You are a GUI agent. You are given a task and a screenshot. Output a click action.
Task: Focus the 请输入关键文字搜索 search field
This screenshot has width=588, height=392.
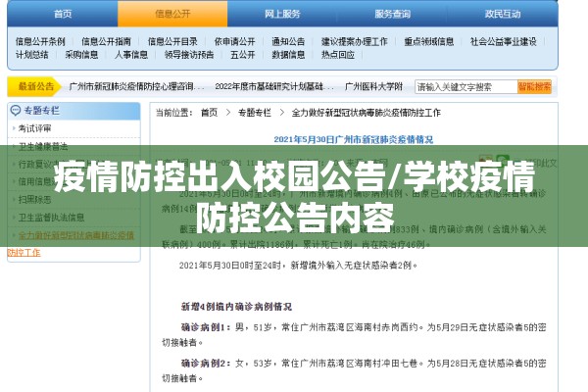coord(465,87)
